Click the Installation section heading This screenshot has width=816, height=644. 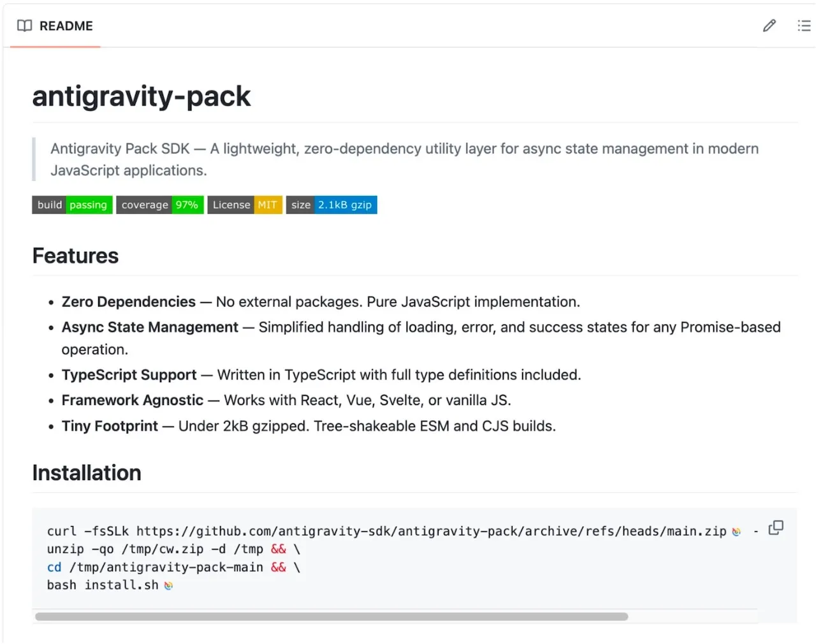86,472
